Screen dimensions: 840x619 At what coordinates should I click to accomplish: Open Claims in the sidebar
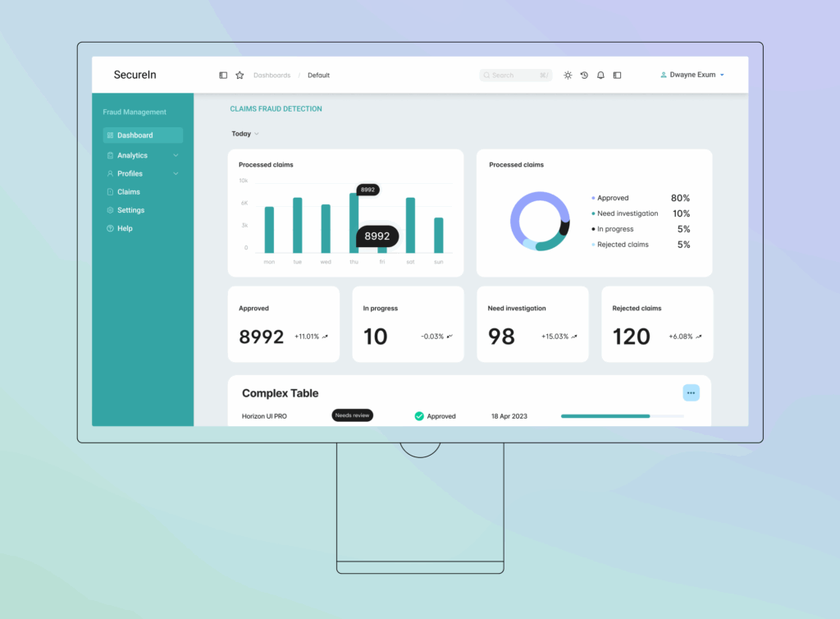coord(128,192)
